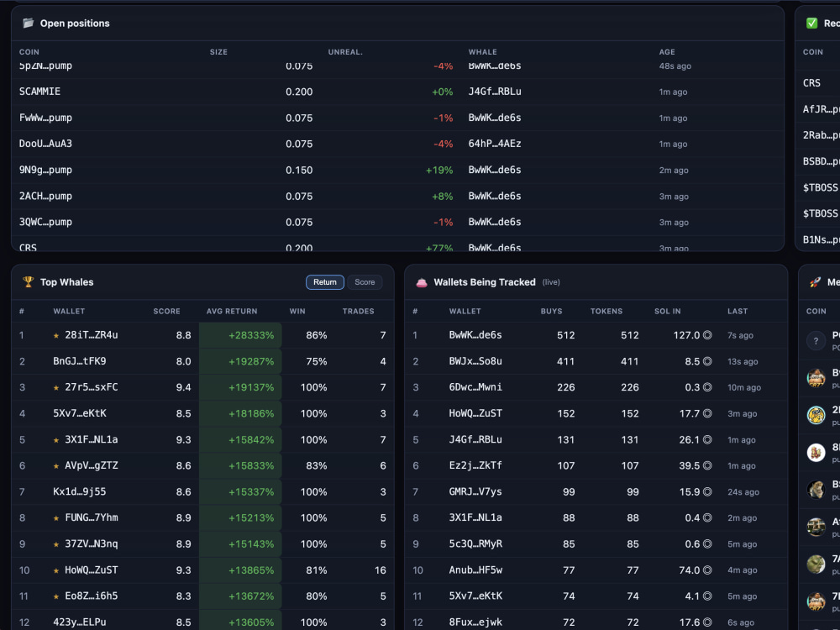Open tracked wallet Anub…HF5w
This screenshot has height=630, width=840.
(475, 570)
